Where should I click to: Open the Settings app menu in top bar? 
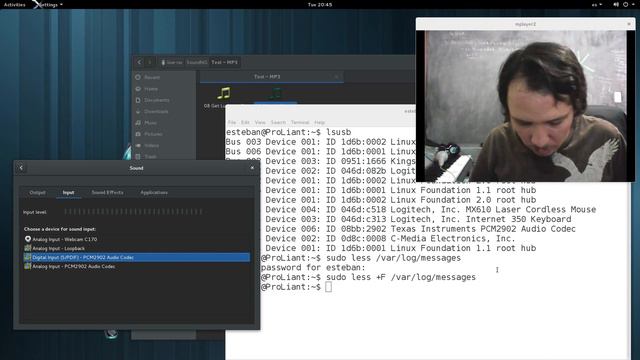48,4
